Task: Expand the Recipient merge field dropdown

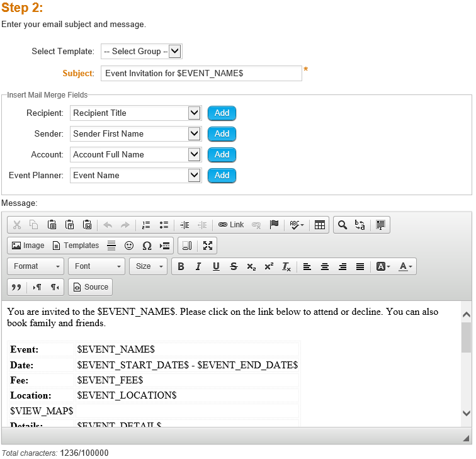Action: tap(194, 113)
